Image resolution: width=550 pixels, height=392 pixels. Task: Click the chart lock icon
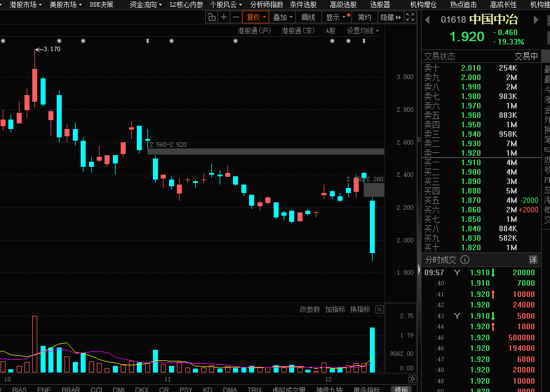pyautogui.click(x=211, y=17)
